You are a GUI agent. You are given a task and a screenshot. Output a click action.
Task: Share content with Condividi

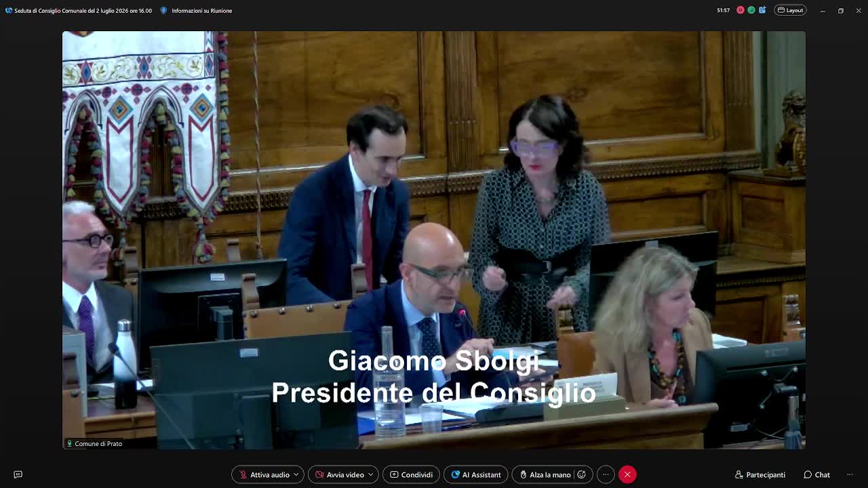(x=411, y=474)
